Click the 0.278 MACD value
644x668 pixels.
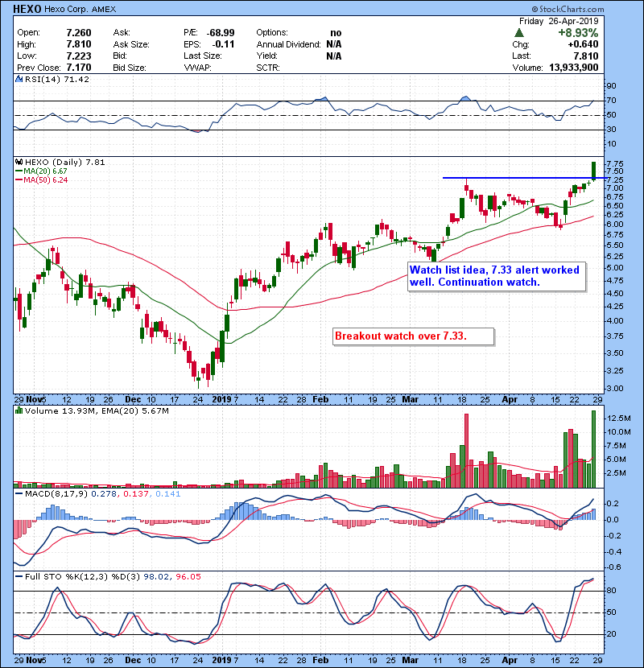pyautogui.click(x=103, y=494)
